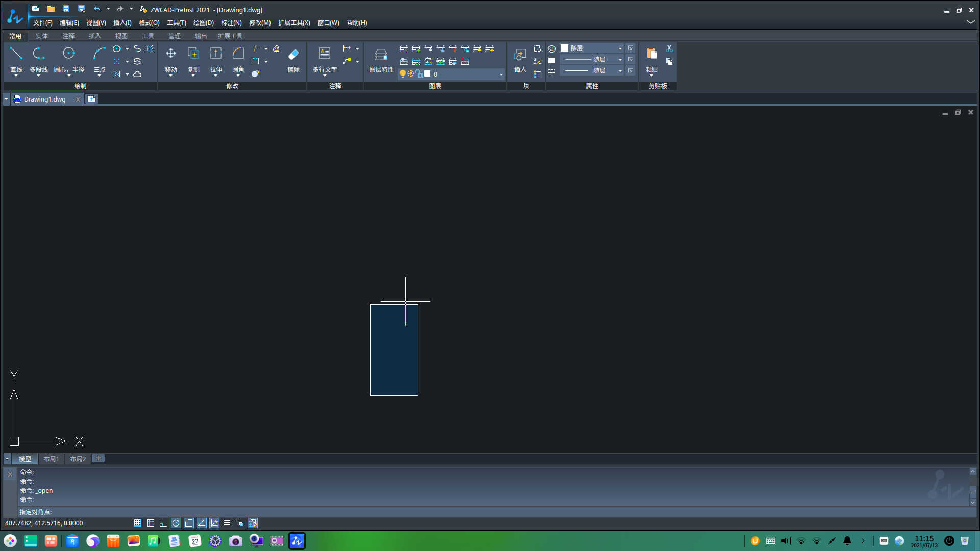980x551 pixels.
Task: Switch to the 布局1 tab
Action: pyautogui.click(x=51, y=458)
